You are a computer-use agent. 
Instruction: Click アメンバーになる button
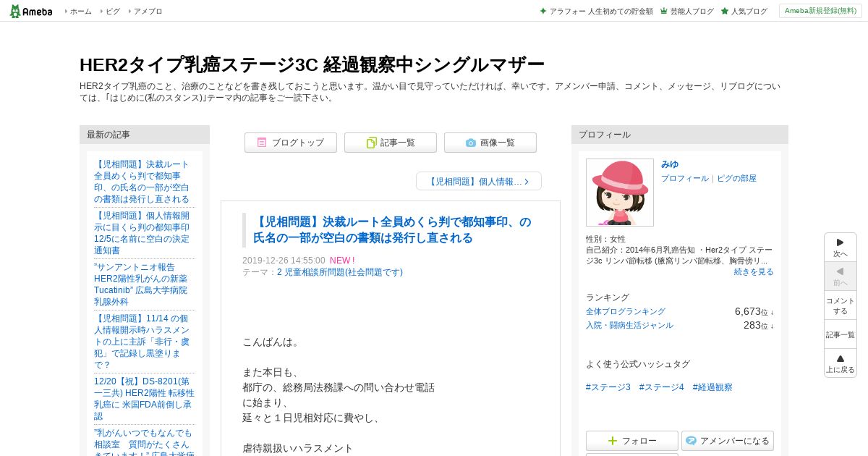click(728, 441)
